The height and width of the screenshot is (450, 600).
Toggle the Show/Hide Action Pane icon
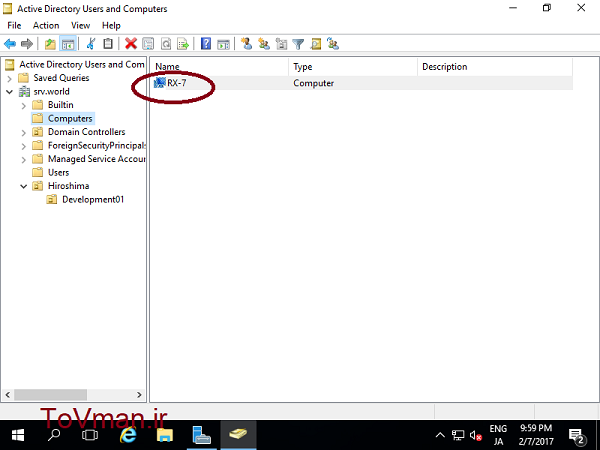(x=223, y=44)
